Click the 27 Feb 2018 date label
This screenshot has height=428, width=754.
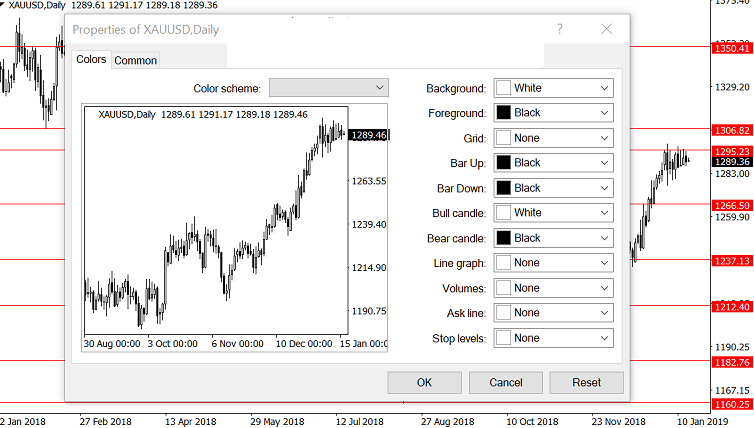pos(105,422)
